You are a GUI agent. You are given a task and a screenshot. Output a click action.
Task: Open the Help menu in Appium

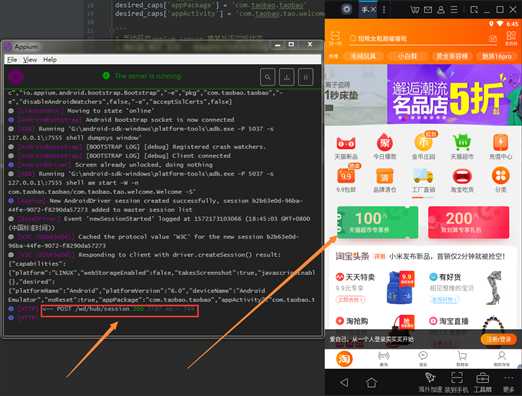pyautogui.click(x=50, y=60)
